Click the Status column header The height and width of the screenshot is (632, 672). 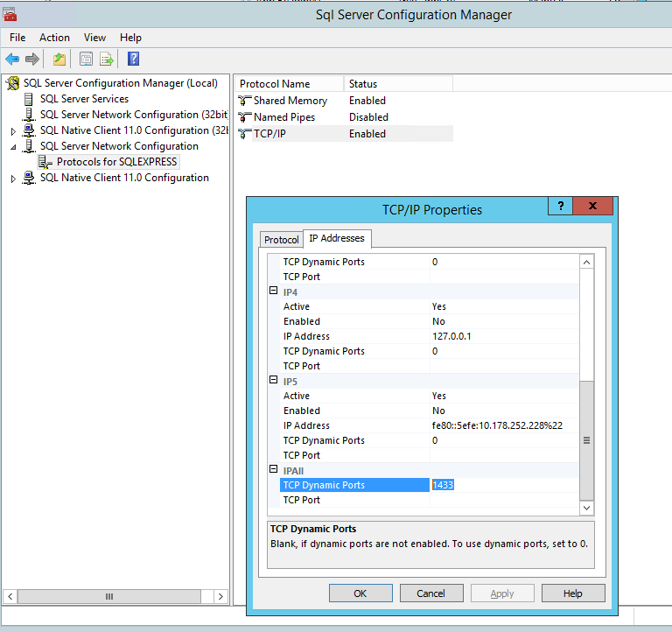[398, 84]
